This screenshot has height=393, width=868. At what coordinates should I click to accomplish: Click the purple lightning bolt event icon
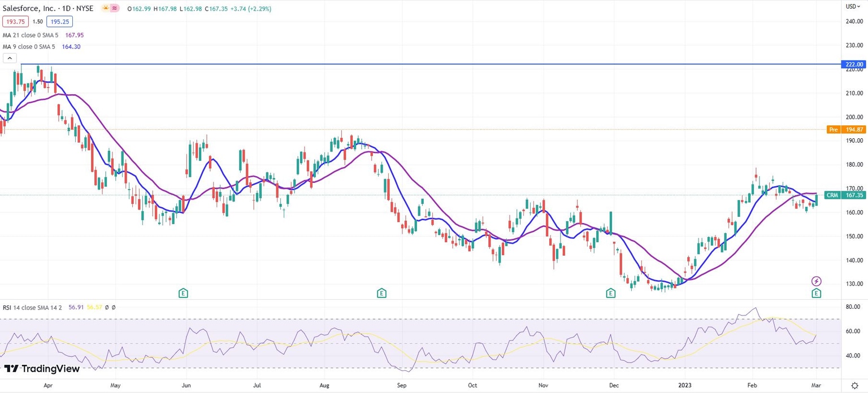click(x=816, y=281)
